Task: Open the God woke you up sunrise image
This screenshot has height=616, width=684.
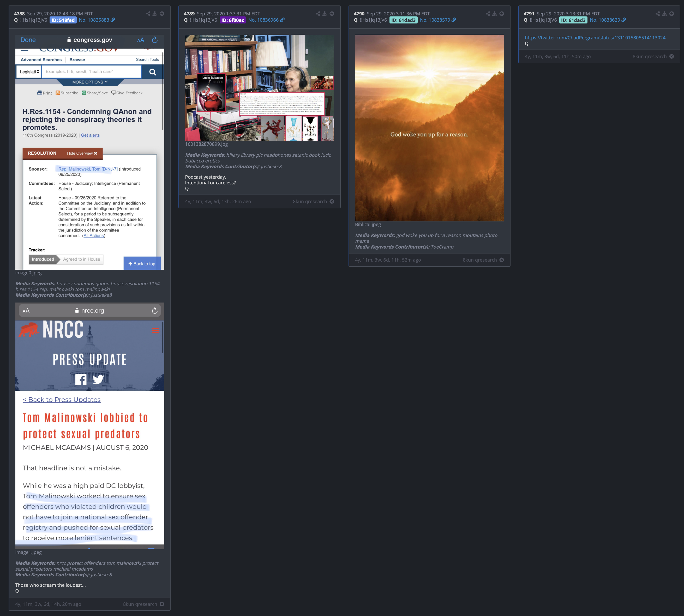Action: pos(429,128)
